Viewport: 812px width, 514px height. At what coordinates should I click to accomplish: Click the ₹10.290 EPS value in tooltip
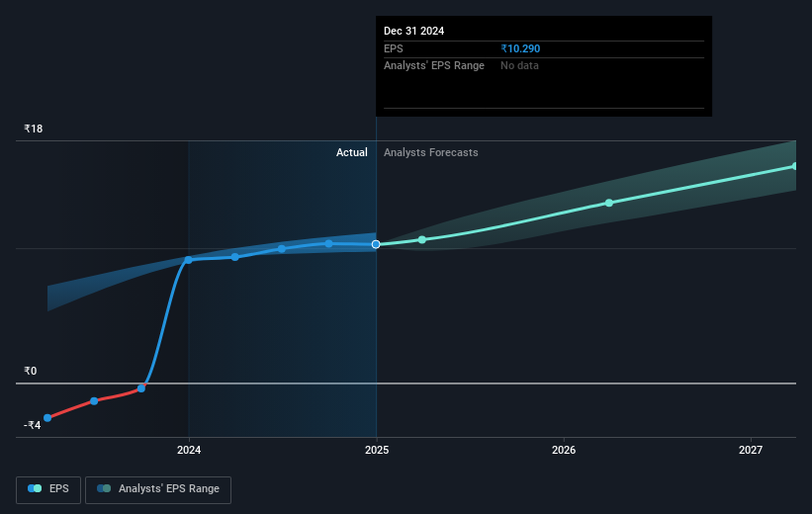pos(520,48)
